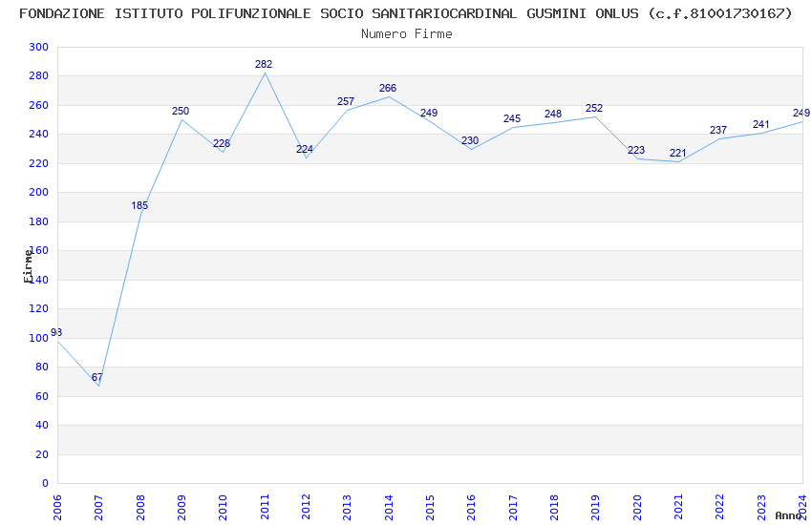The height and width of the screenshot is (525, 812).
Task: Click the y-axis value 260
Action: point(39,105)
